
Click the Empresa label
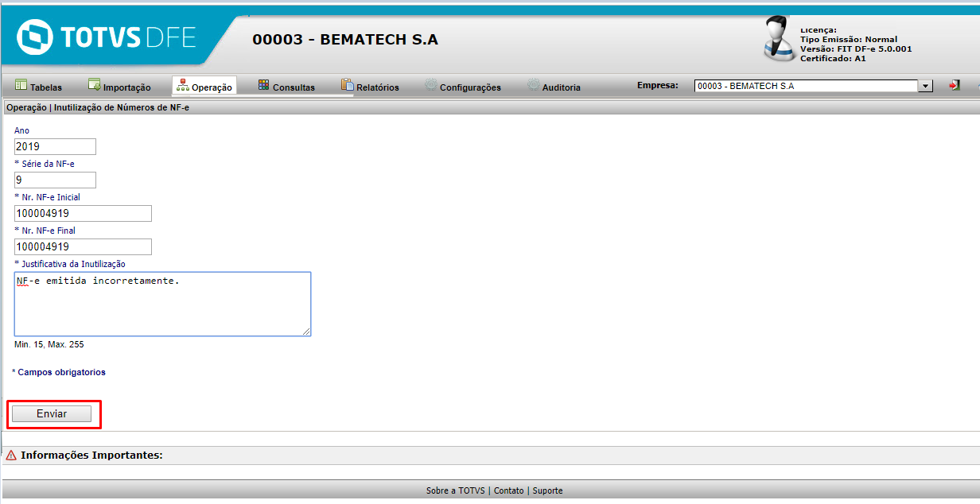[x=658, y=84]
